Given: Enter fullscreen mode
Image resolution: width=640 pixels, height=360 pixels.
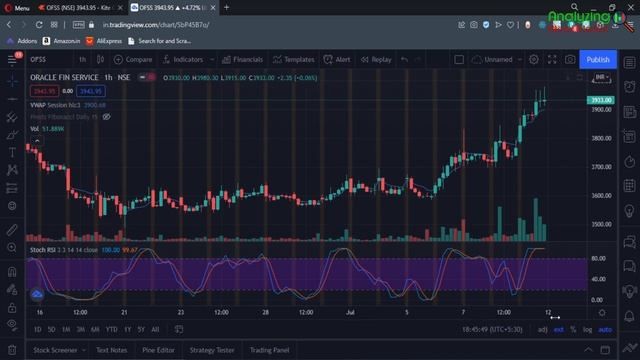Looking at the screenshot, I should [552, 60].
